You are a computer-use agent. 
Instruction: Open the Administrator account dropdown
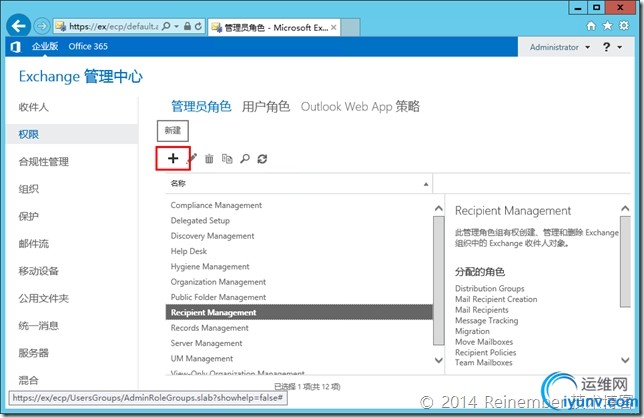tap(560, 47)
